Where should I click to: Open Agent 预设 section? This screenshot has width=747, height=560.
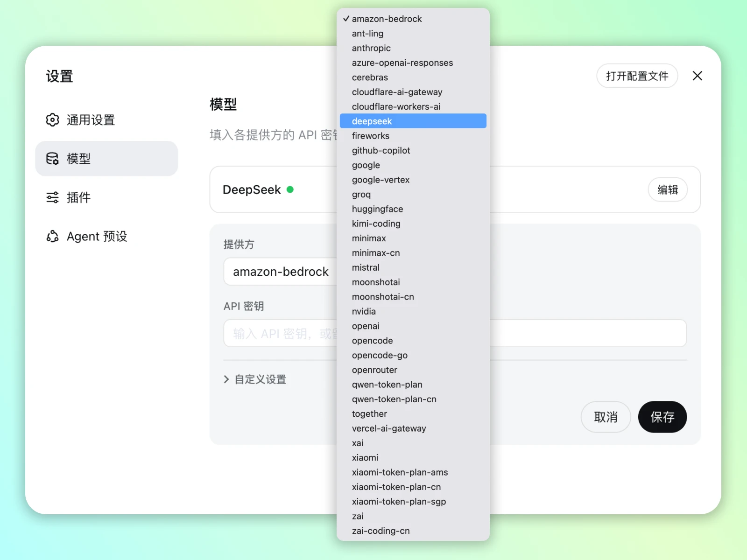coord(106,236)
